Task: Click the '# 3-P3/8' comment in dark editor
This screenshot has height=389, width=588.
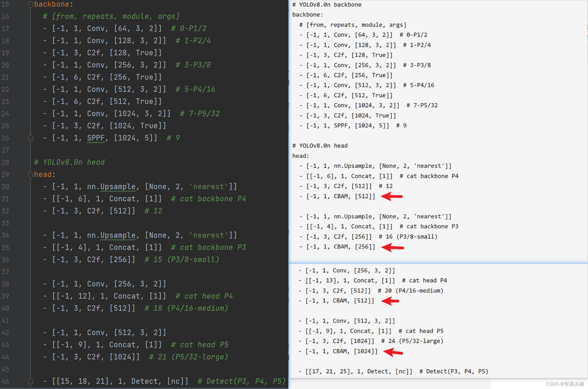Action: tap(193, 65)
